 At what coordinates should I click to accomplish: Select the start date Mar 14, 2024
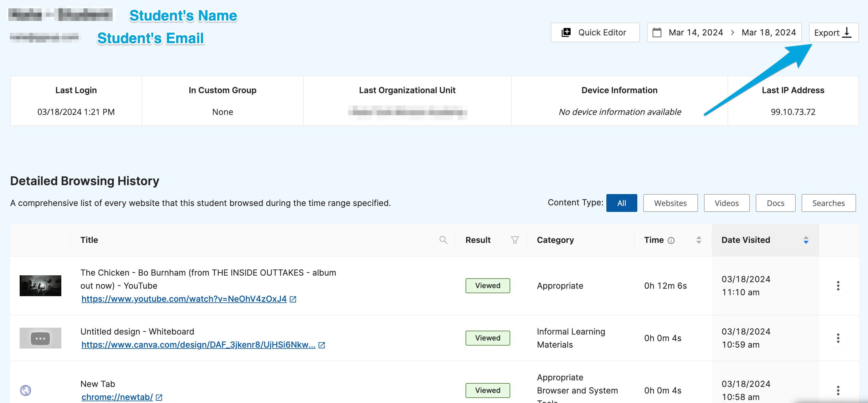click(x=696, y=32)
